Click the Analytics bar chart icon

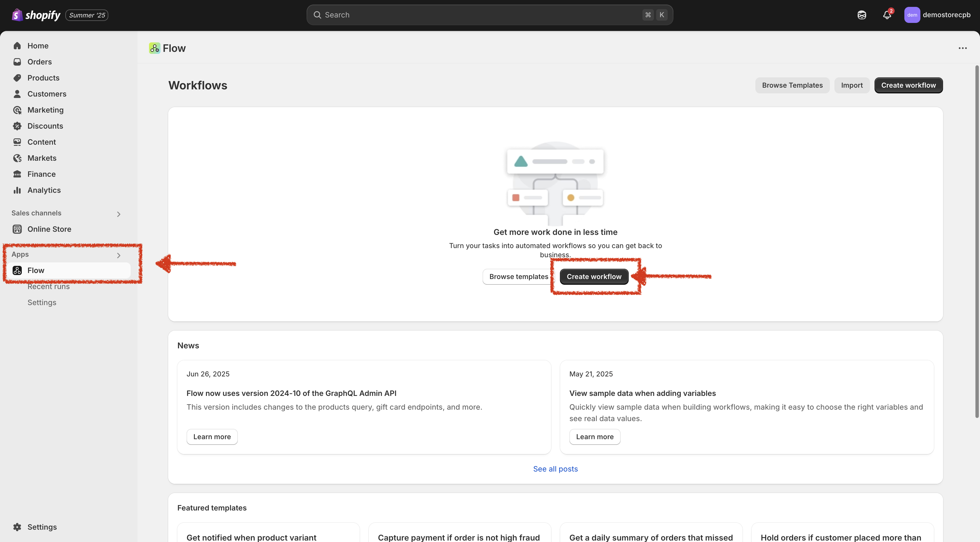click(x=17, y=190)
